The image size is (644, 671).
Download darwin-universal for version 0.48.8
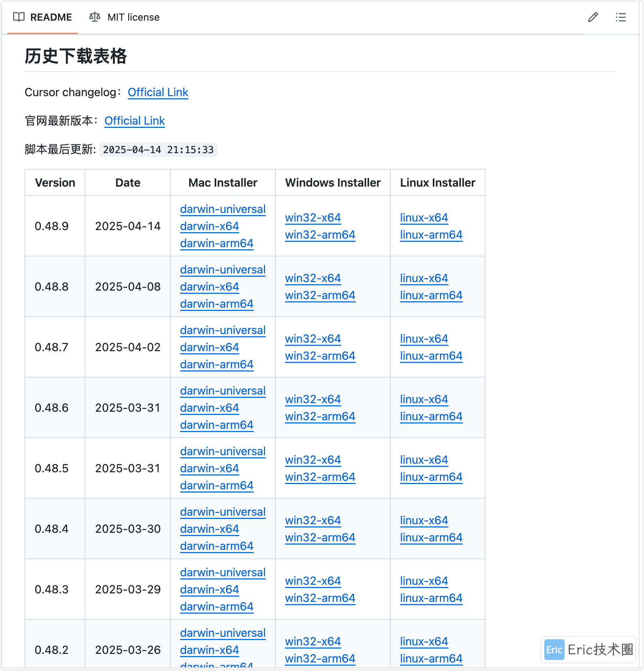pos(223,270)
